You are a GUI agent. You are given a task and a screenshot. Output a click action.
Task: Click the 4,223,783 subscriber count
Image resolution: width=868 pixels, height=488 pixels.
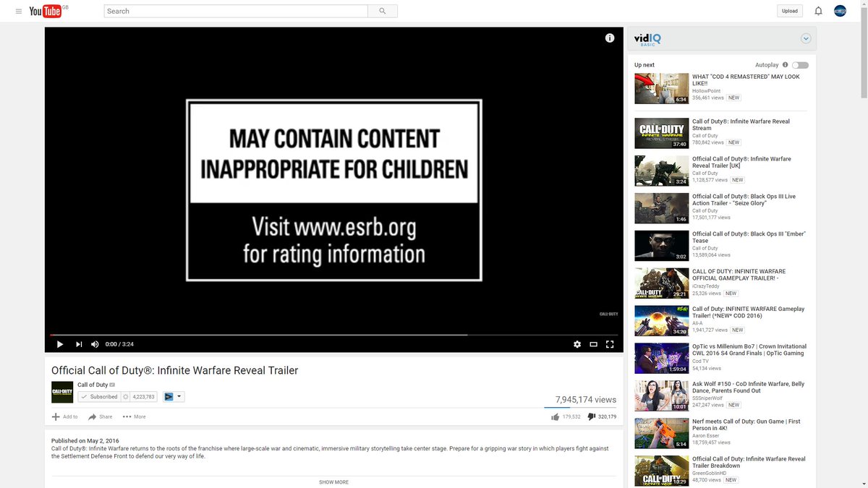click(144, 397)
